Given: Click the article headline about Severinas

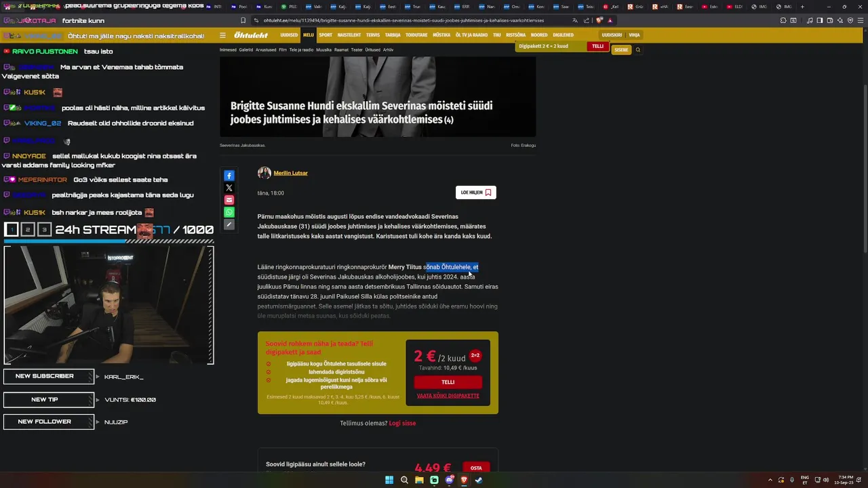Looking at the screenshot, I should point(361,113).
